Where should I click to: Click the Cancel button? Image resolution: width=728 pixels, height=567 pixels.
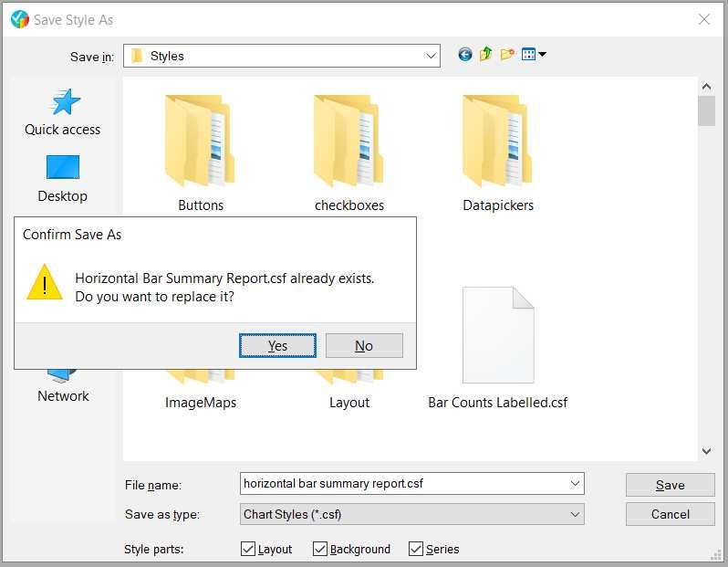[x=670, y=514]
